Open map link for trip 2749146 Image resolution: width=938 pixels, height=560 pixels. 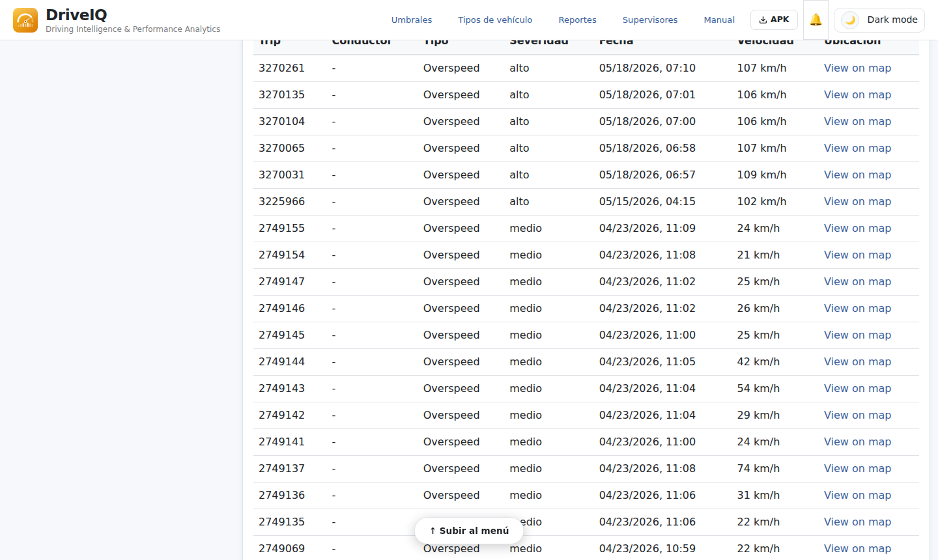857,309
